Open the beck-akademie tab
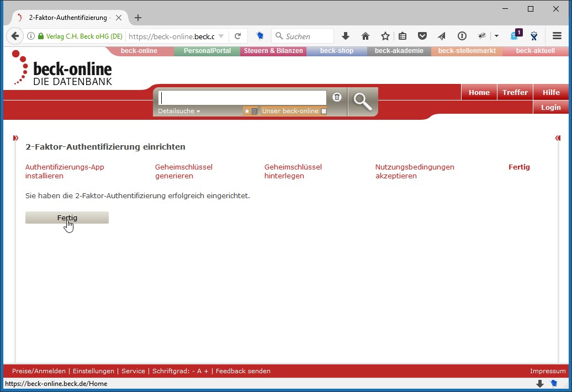The height and width of the screenshot is (392, 572). [x=399, y=51]
